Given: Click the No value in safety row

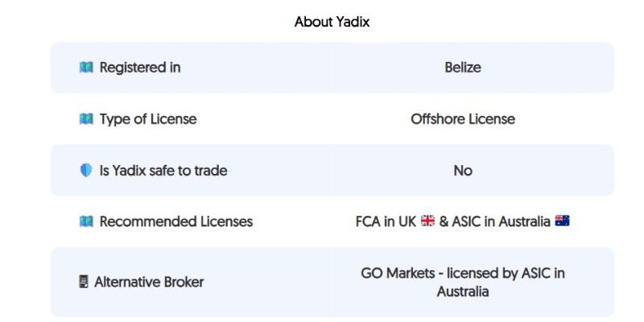Looking at the screenshot, I should coord(463,171).
